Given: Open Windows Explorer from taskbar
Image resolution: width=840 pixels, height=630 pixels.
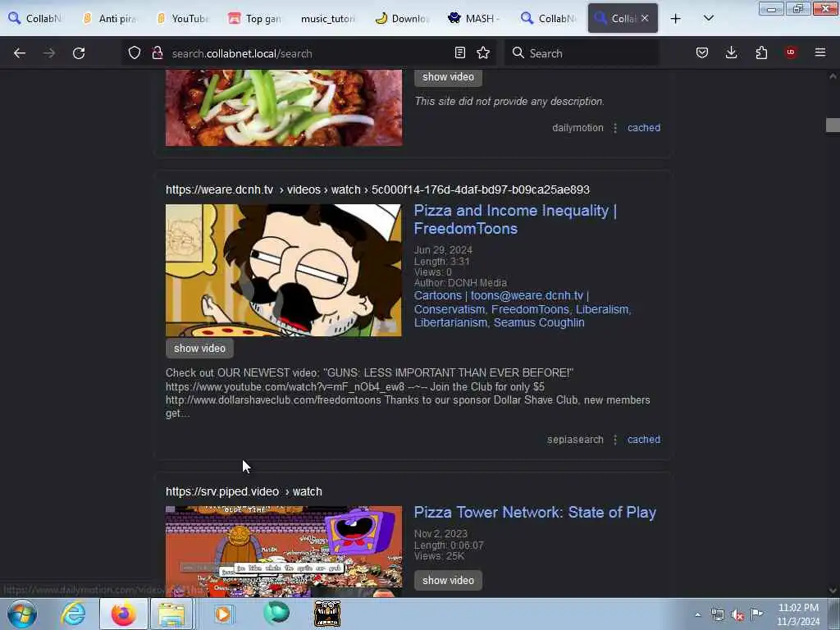Looking at the screenshot, I should (171, 614).
